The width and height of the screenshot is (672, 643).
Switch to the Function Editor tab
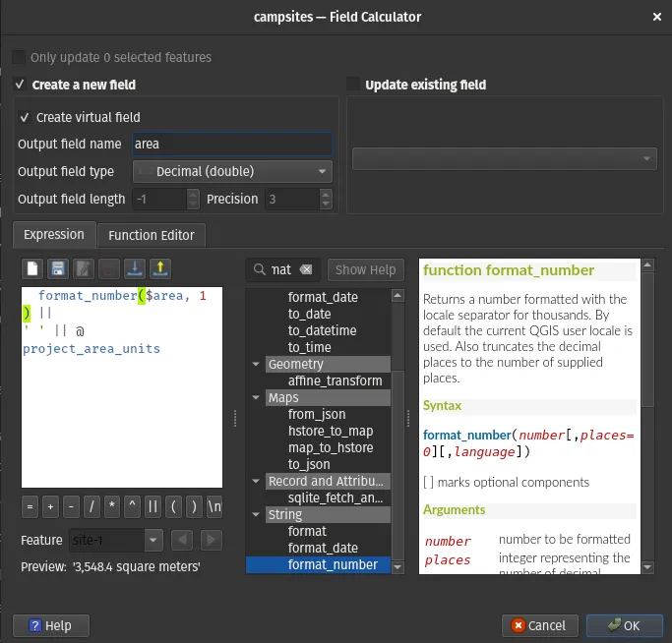click(153, 235)
